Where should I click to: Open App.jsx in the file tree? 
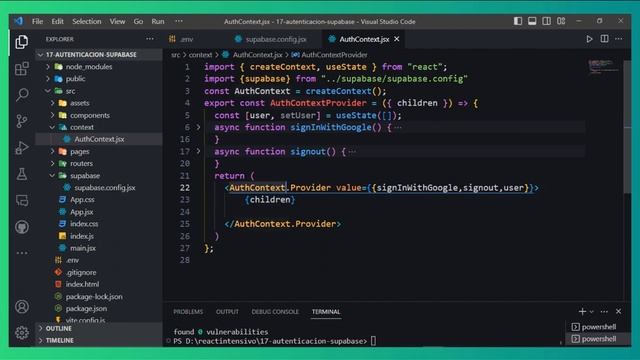click(82, 212)
